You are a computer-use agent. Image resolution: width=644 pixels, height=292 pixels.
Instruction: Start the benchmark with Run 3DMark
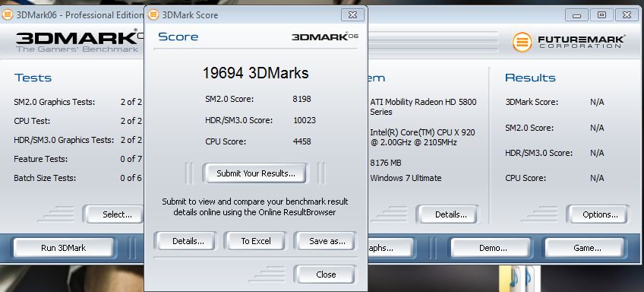[x=63, y=248]
